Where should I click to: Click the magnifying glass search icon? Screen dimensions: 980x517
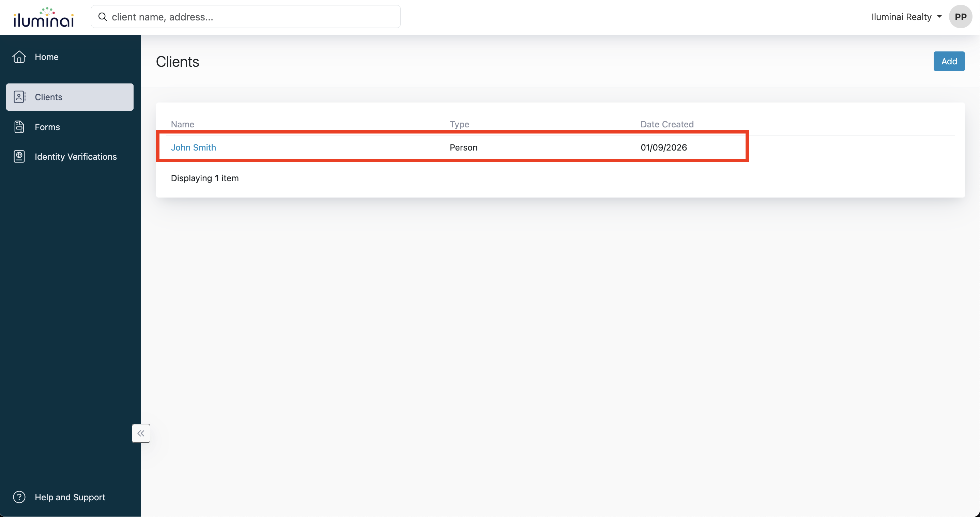point(102,17)
